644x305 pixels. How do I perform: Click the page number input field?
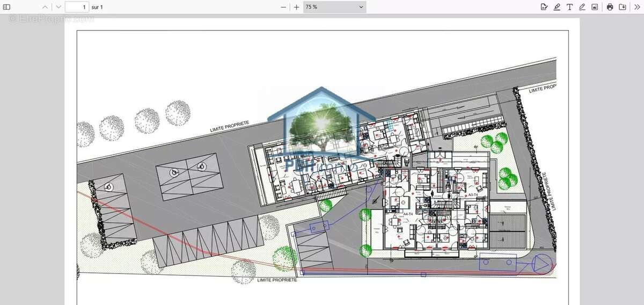[77, 7]
